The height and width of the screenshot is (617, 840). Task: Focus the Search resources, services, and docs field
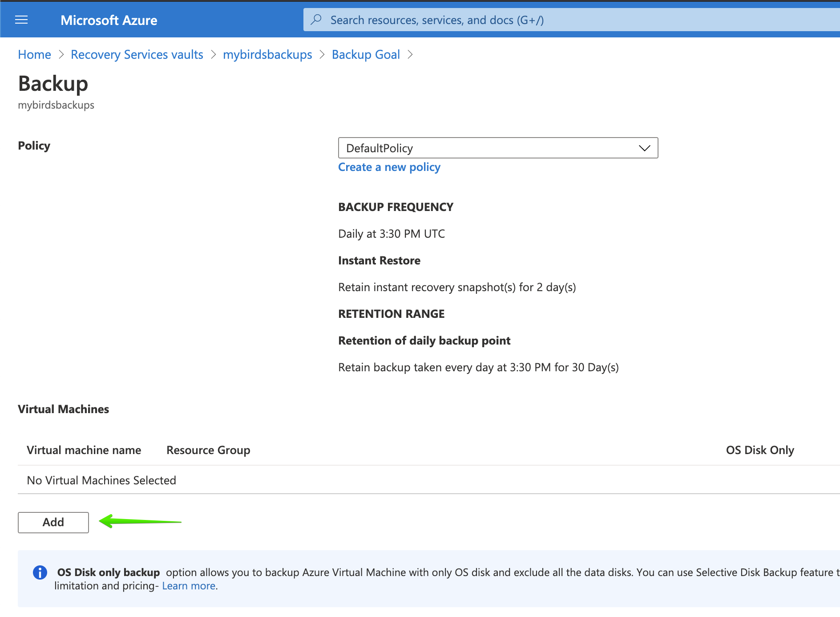(571, 20)
